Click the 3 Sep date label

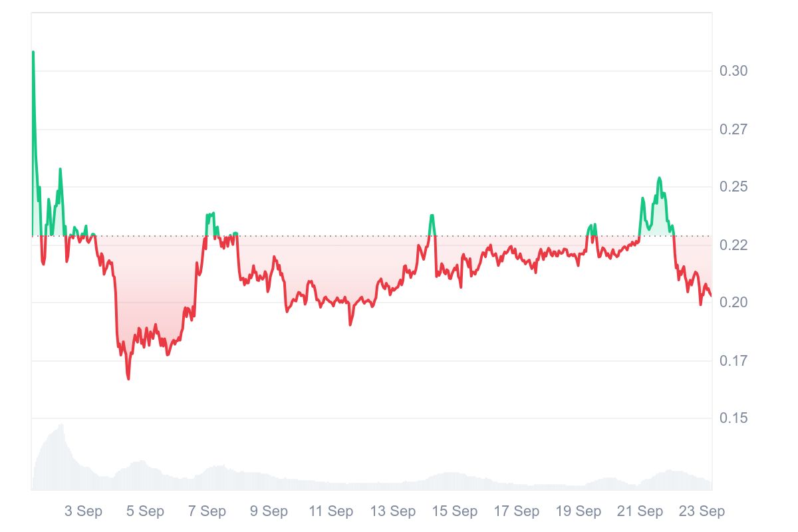(x=83, y=511)
